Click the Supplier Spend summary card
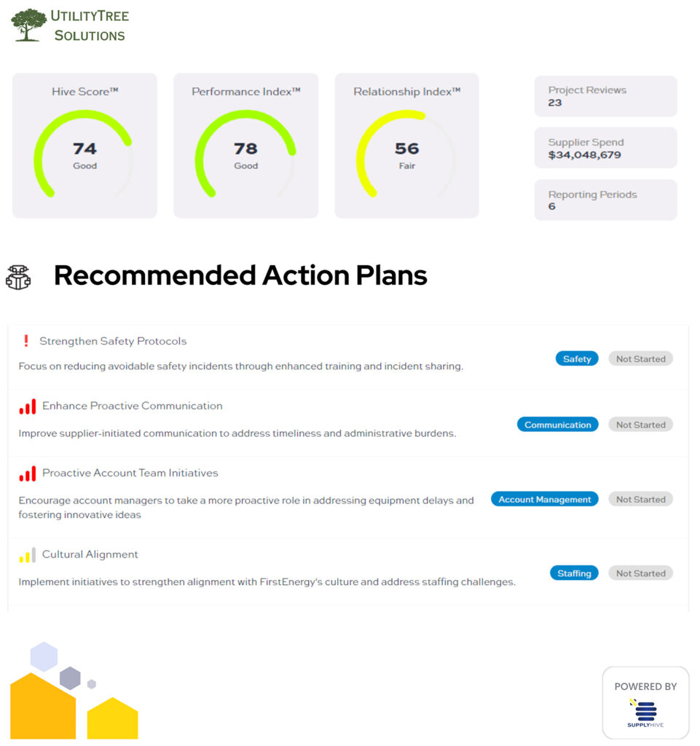 [x=605, y=148]
